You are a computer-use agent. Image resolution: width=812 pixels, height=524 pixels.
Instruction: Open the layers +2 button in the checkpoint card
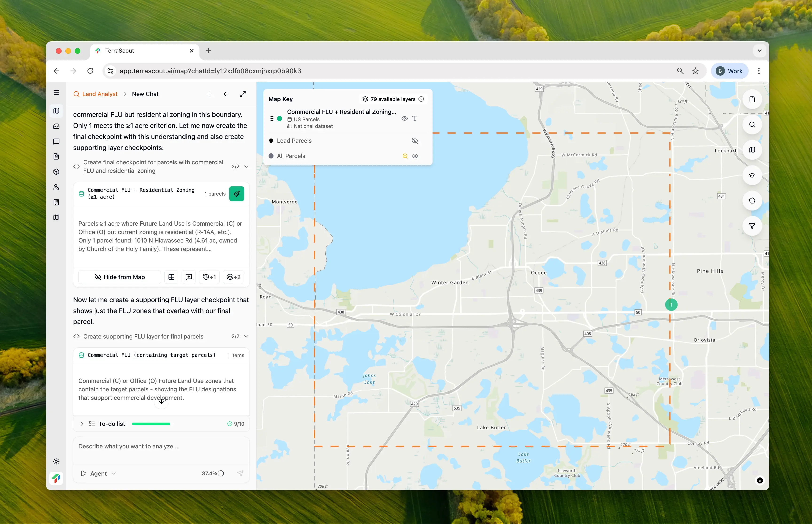pyautogui.click(x=234, y=277)
